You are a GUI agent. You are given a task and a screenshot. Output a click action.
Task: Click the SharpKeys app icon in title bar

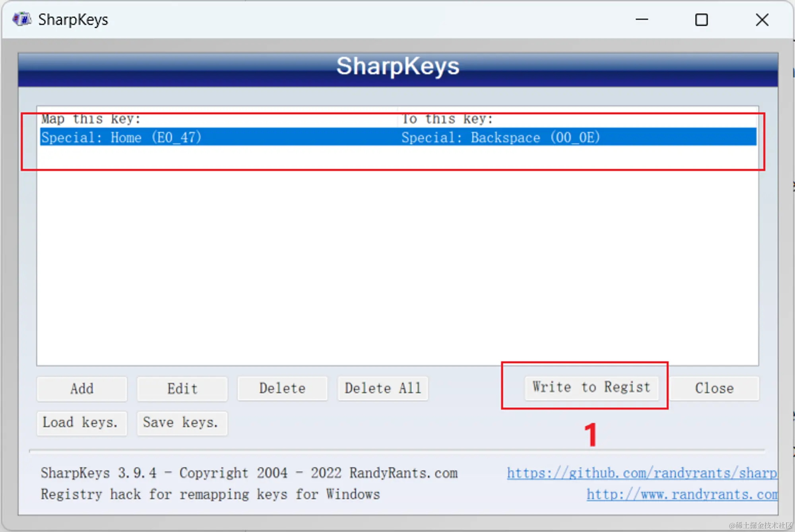click(x=21, y=19)
